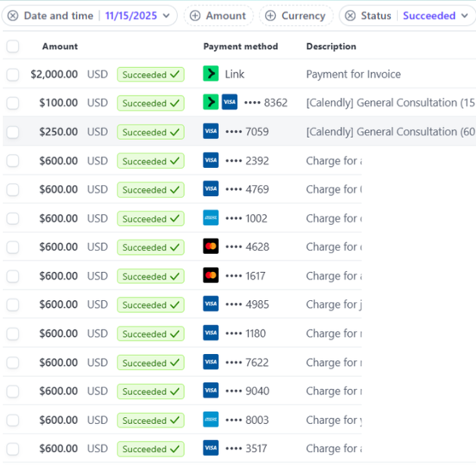Click Link payment method text
Viewport: 476px width, 465px height.
pos(235,74)
